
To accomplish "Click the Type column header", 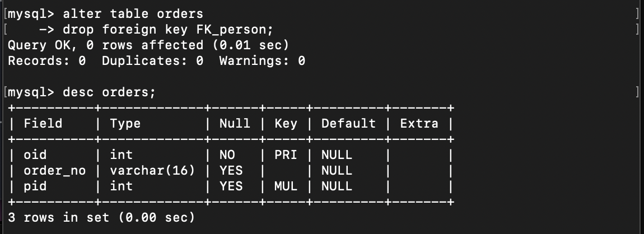I will click(x=125, y=123).
